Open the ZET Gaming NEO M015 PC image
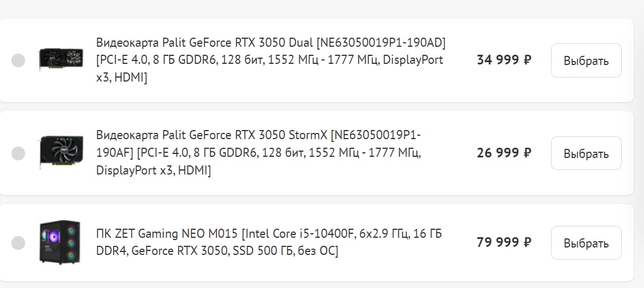644x288 pixels. point(60,242)
